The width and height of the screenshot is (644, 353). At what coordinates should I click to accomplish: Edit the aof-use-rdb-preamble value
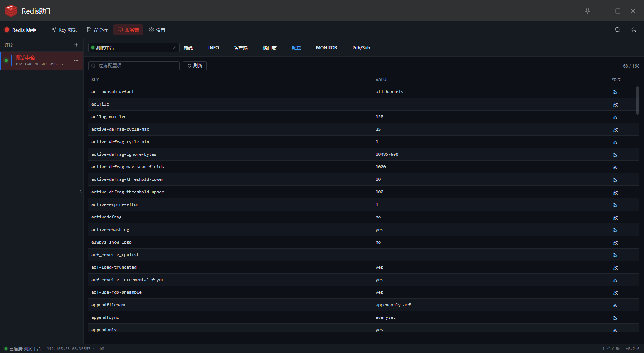(x=616, y=293)
